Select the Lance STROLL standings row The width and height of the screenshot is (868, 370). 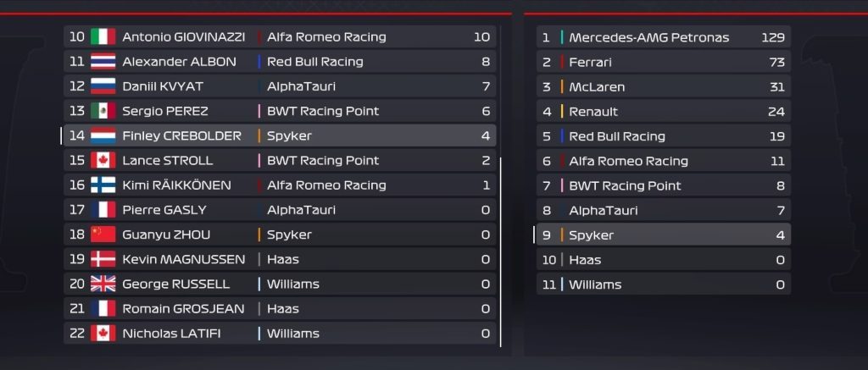280,160
